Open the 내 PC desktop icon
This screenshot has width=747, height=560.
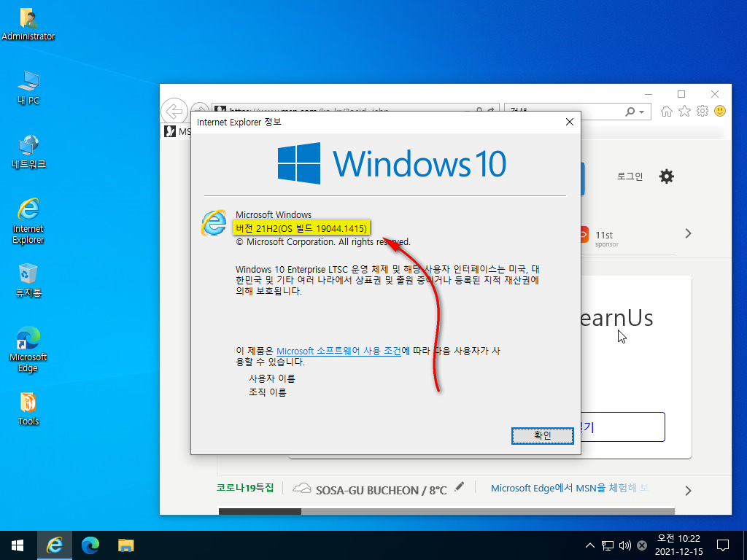point(28,87)
